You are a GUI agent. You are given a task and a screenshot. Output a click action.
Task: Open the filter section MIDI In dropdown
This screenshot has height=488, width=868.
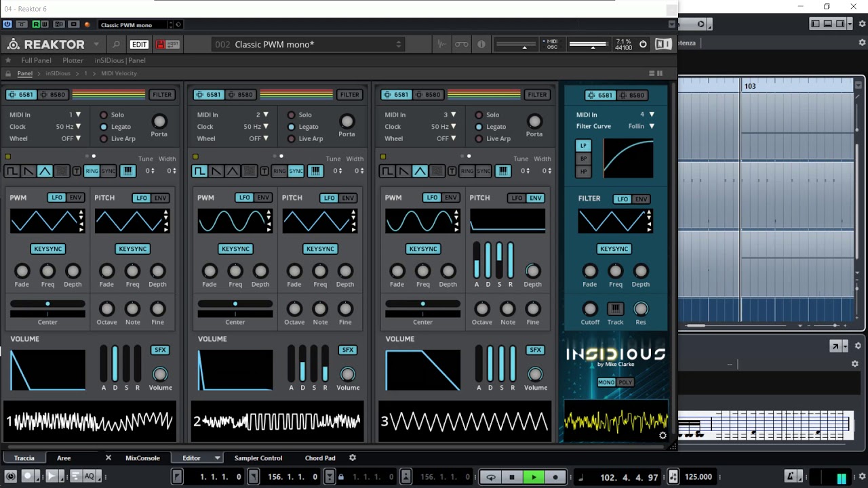648,115
